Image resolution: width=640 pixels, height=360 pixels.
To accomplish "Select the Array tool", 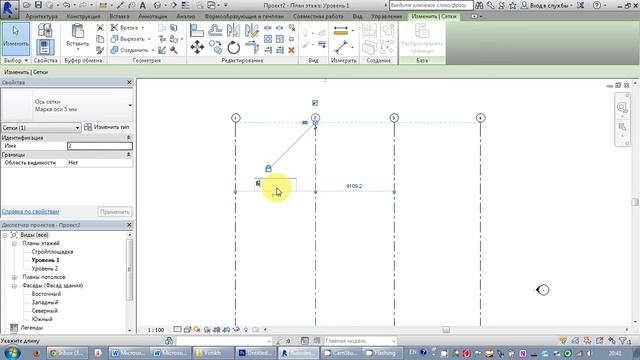I will 268,39.
